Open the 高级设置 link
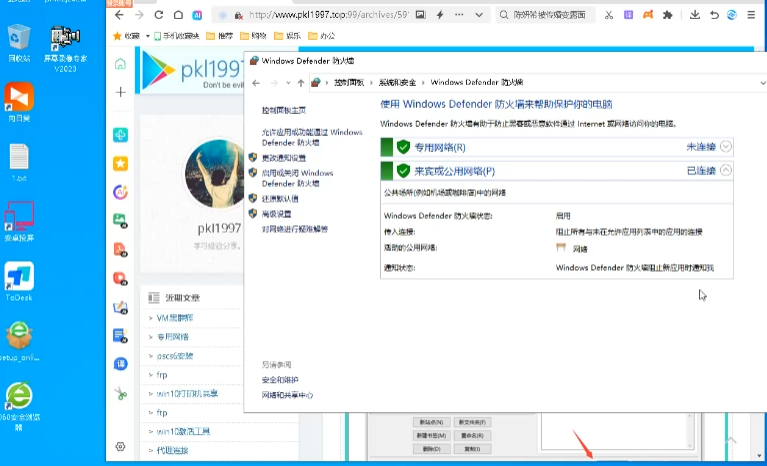Screen dimensions: 767x466 tap(276, 214)
